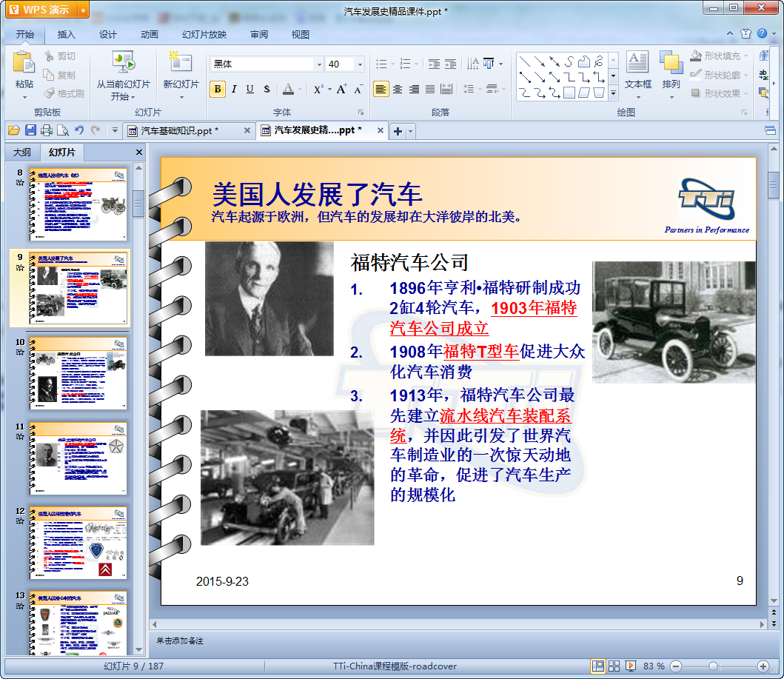Toggle Bold formatting
The image size is (784, 679).
218,90
